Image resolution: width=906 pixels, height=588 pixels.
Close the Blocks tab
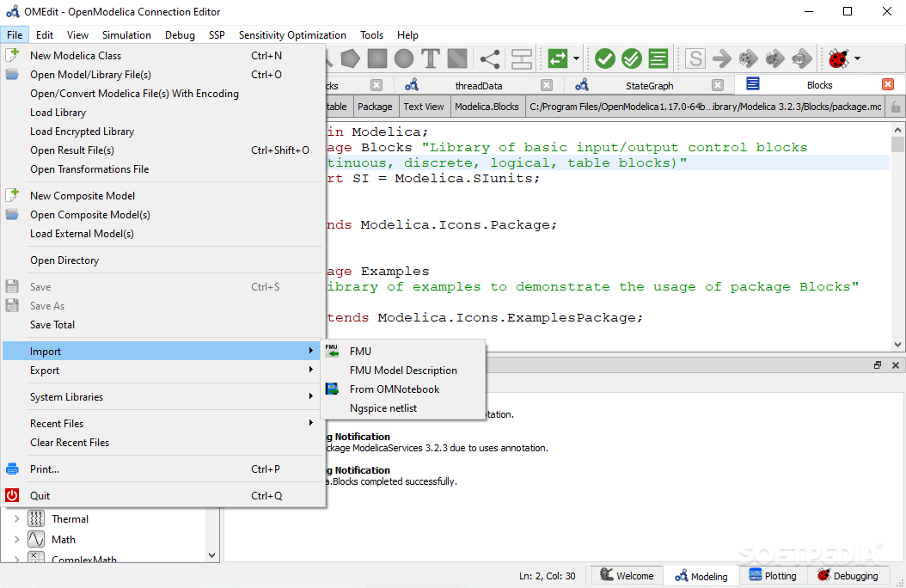tap(888, 85)
